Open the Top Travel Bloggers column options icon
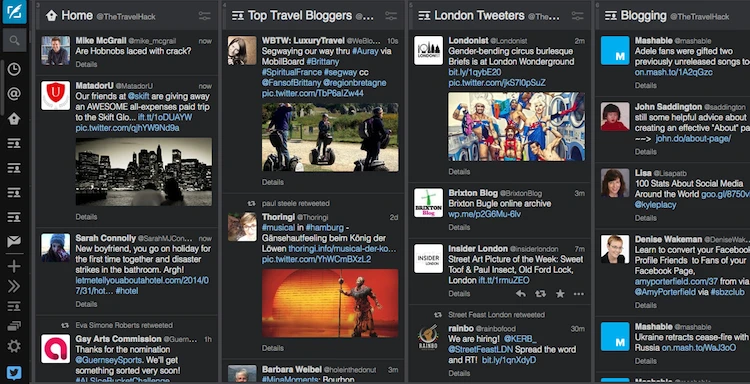 tap(391, 16)
